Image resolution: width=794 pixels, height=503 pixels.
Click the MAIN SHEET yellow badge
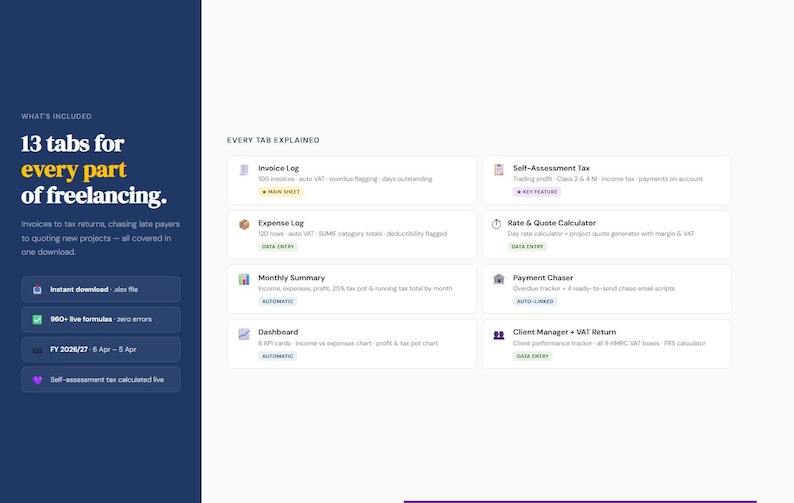point(281,192)
